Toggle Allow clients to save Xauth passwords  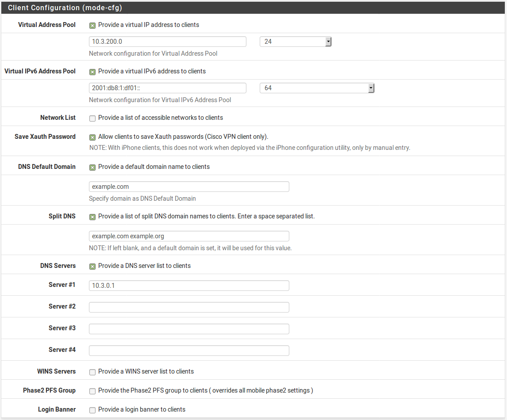[x=92, y=137]
